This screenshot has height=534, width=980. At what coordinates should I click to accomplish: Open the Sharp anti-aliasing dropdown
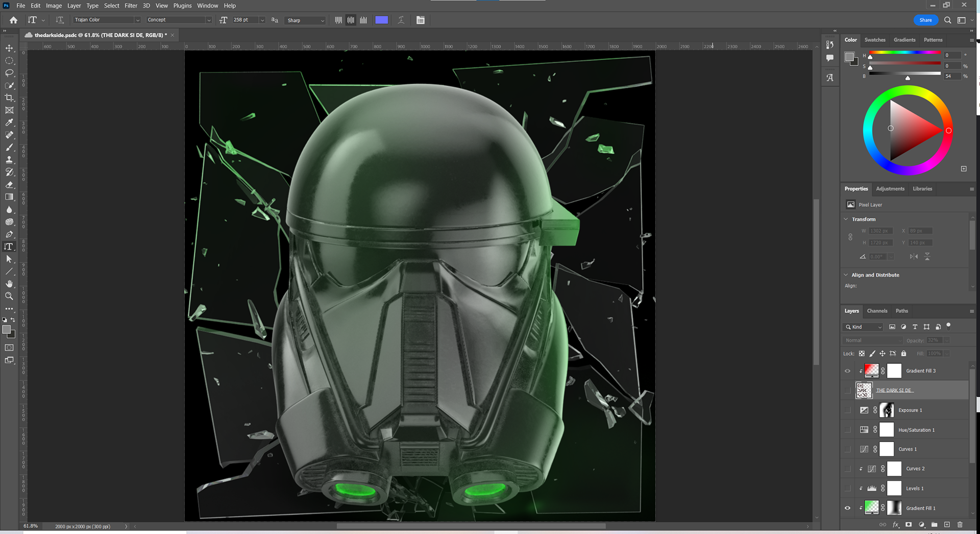pyautogui.click(x=305, y=20)
